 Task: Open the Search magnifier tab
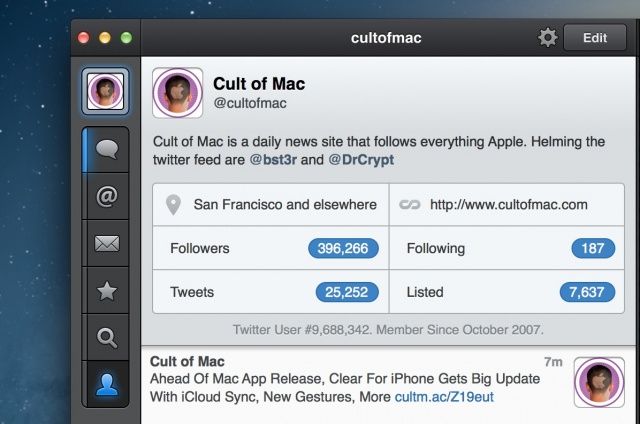point(105,337)
